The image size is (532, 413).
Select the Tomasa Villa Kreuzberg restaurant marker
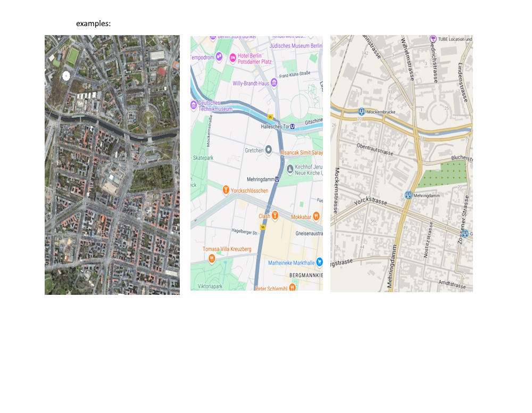[212, 259]
